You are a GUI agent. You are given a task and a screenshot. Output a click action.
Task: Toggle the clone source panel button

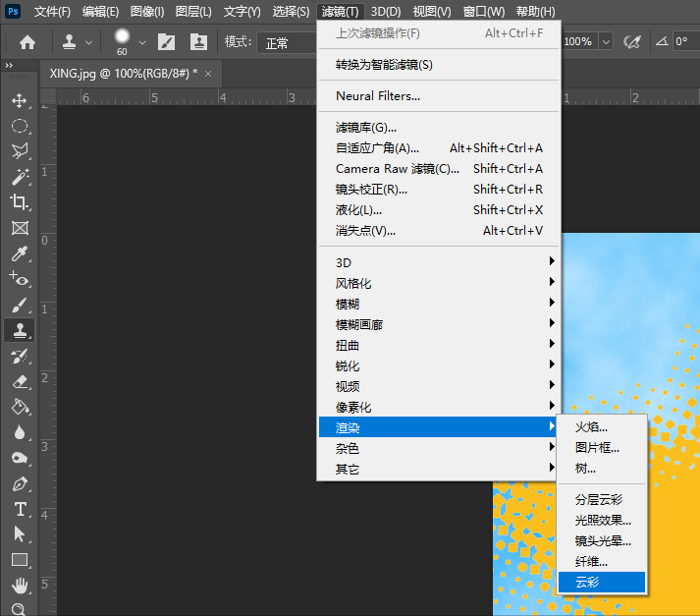pos(198,42)
